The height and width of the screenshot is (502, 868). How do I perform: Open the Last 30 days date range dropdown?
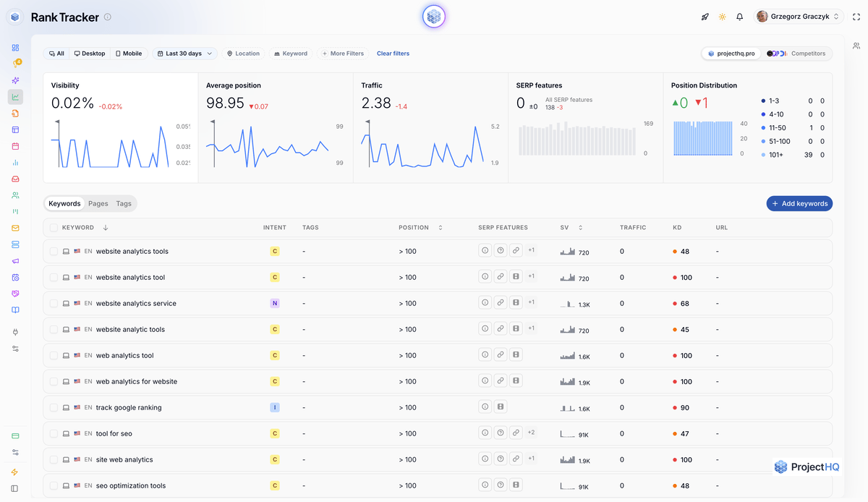point(184,54)
